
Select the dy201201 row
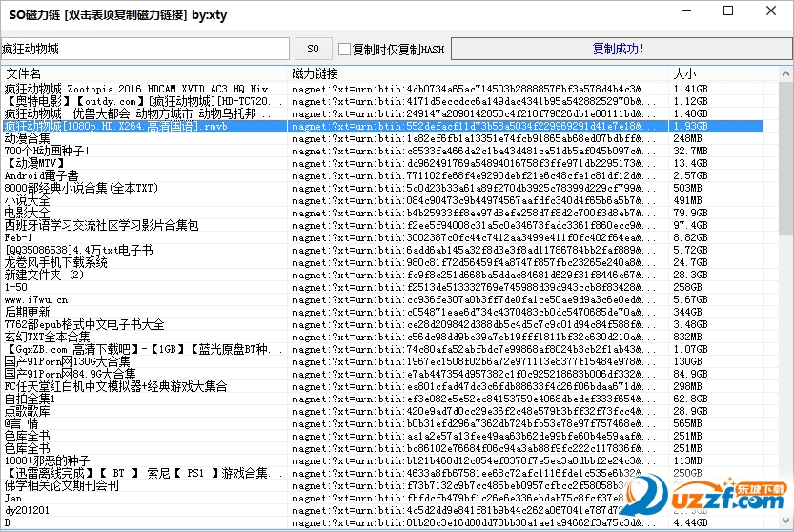pyautogui.click(x=382, y=511)
